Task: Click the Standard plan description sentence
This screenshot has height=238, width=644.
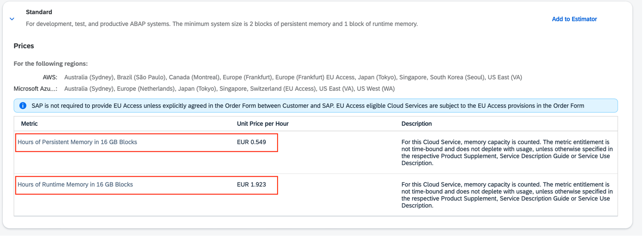Action: [x=221, y=24]
